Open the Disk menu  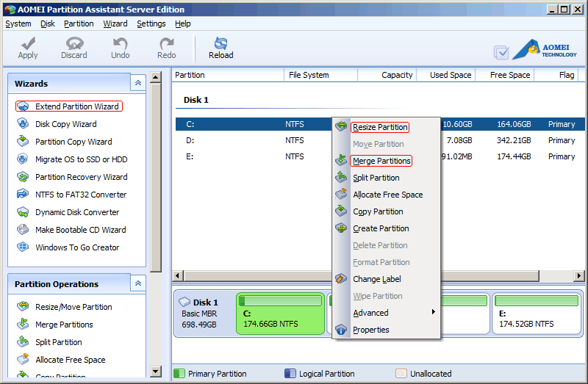click(x=48, y=23)
